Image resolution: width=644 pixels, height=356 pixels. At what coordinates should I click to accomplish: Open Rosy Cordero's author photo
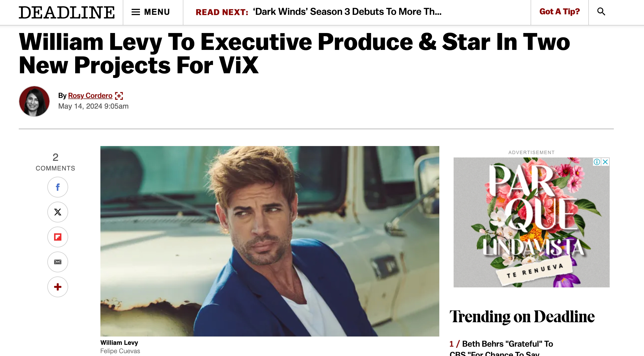(x=34, y=101)
